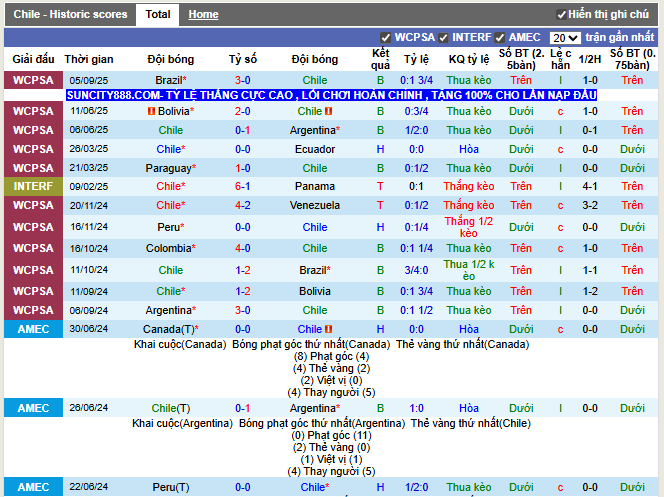This screenshot has width=664, height=497.
Task: Click the SUNCITY888.COM advertisement banner
Action: coord(332,95)
